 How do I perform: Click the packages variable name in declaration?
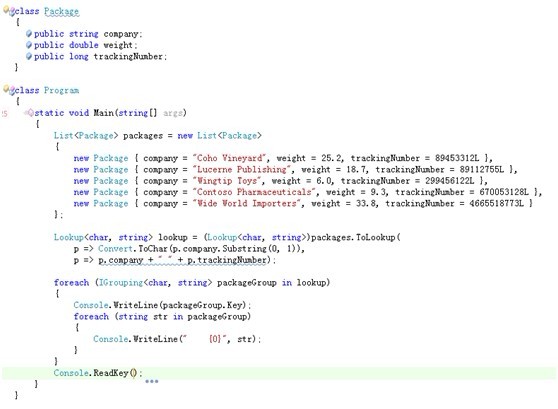[x=143, y=136]
